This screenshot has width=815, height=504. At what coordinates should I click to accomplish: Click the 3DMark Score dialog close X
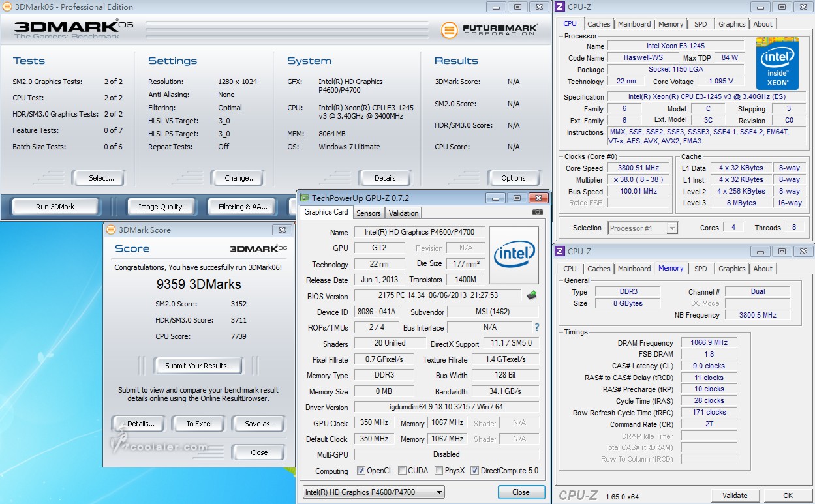coord(282,230)
